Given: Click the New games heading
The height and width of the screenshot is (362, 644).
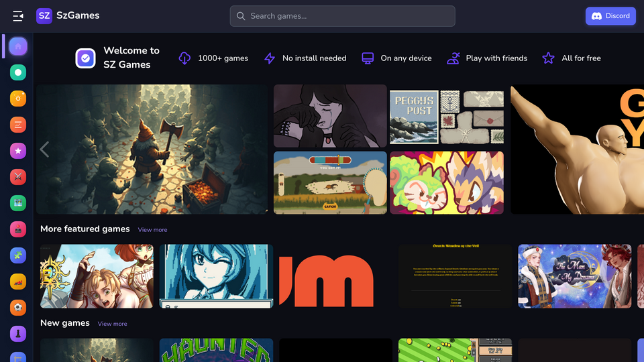Looking at the screenshot, I should click(65, 323).
